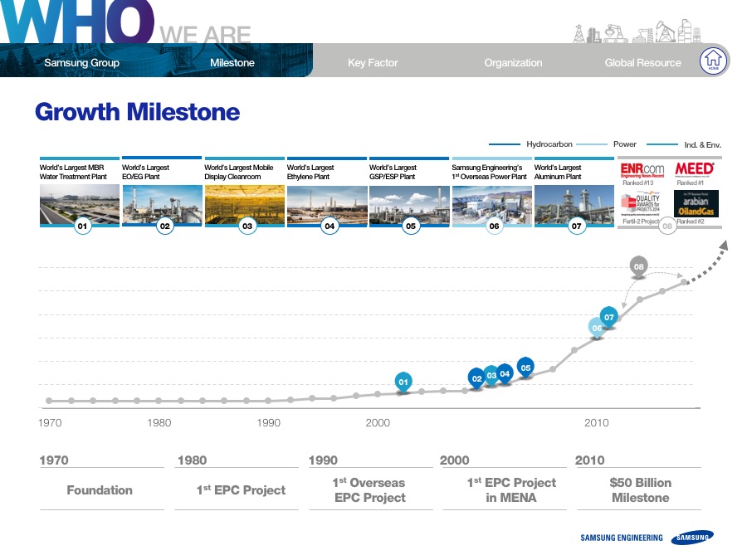Click the 06 badge under the power plant photo
Viewport: 747px width, 560px height.
(495, 226)
